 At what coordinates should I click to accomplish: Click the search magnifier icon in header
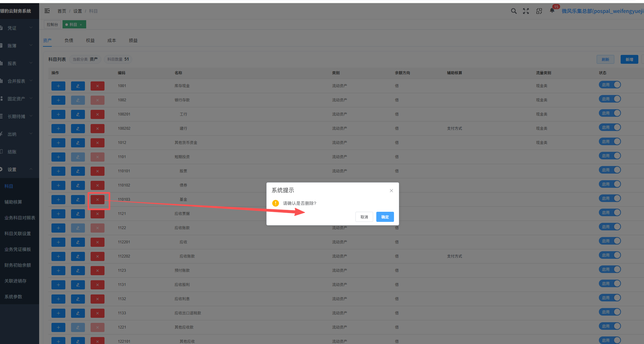[x=514, y=11]
